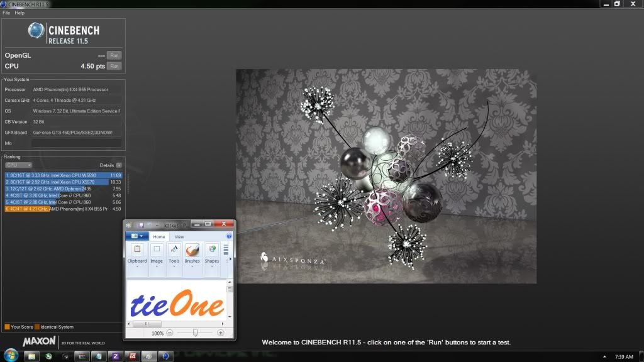Open the purple Z application on taskbar
Viewport: 644px width, 362px height.
(x=116, y=356)
